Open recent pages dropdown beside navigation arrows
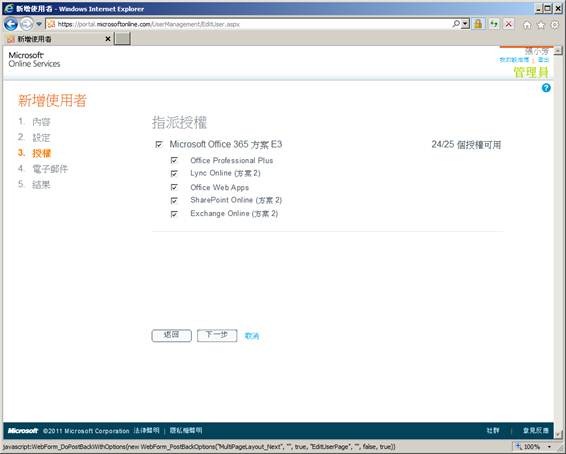This screenshot has width=566, height=454. pos(39,24)
